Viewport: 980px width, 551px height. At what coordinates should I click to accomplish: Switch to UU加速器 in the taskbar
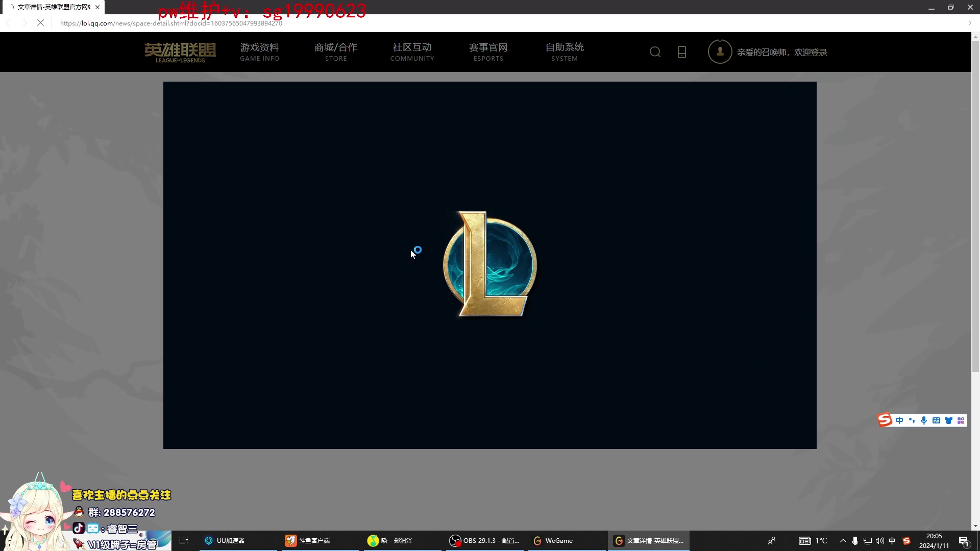238,540
